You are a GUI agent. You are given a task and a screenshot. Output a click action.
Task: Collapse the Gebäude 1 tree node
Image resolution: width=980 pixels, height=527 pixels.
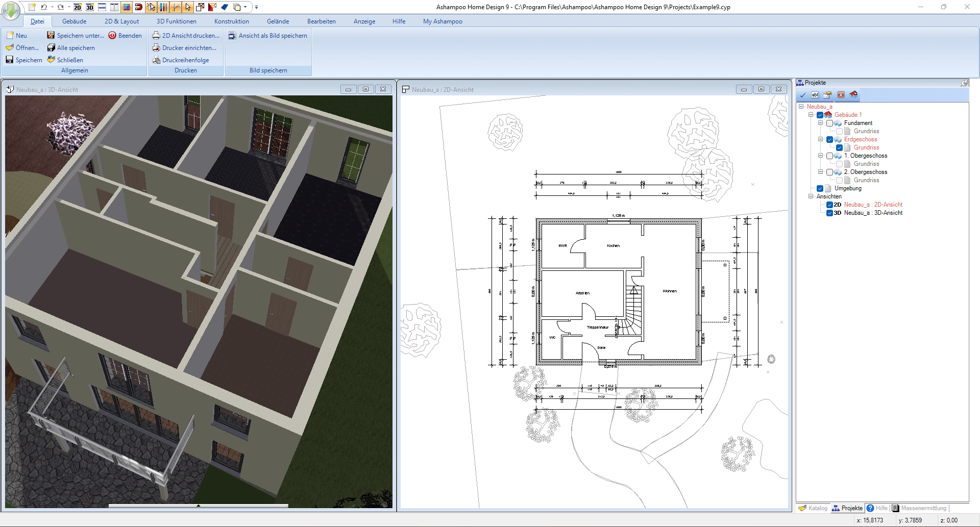(x=811, y=115)
